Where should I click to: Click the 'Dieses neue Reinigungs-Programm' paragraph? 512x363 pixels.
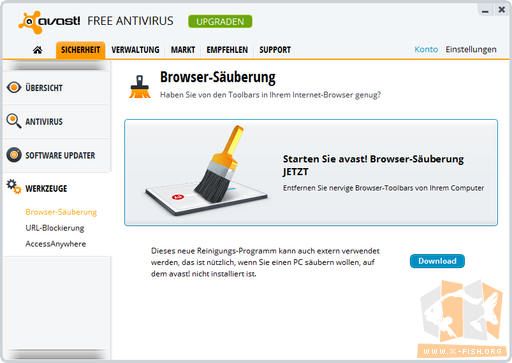(x=265, y=262)
